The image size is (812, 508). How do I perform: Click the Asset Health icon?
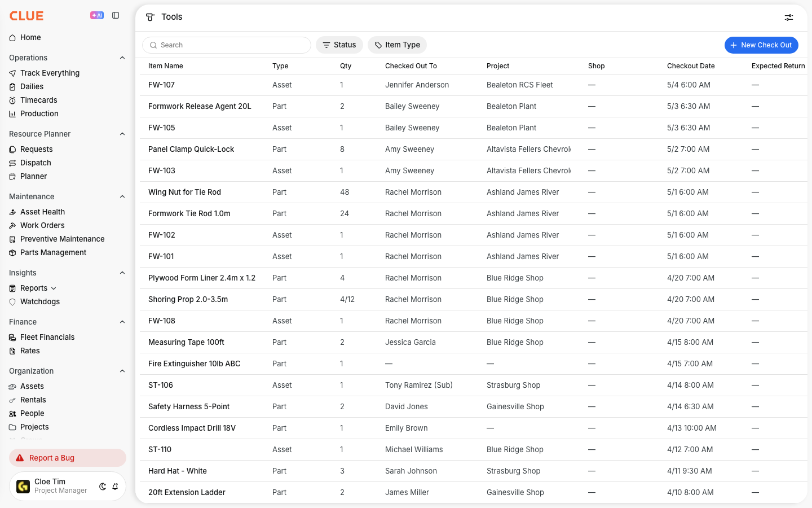[x=12, y=212]
